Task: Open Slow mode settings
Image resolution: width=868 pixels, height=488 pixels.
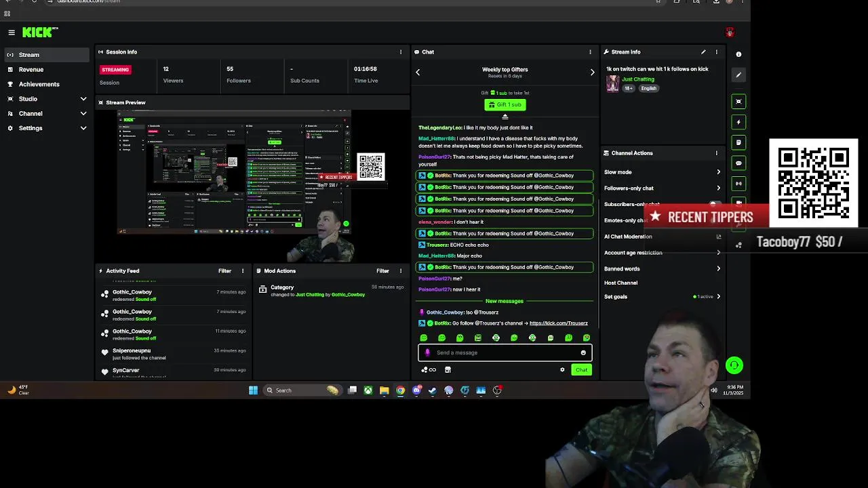Action: [x=663, y=172]
